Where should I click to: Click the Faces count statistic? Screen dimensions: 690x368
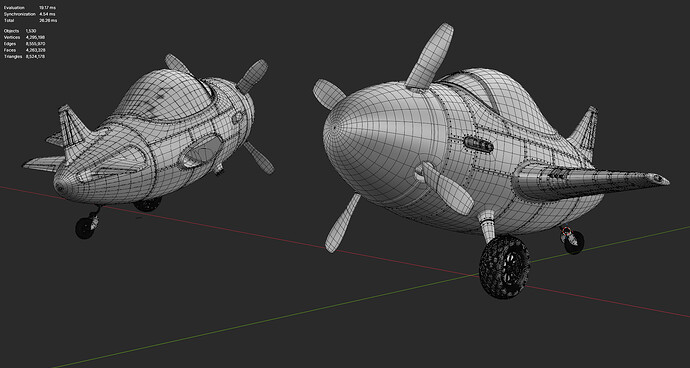click(x=24, y=50)
